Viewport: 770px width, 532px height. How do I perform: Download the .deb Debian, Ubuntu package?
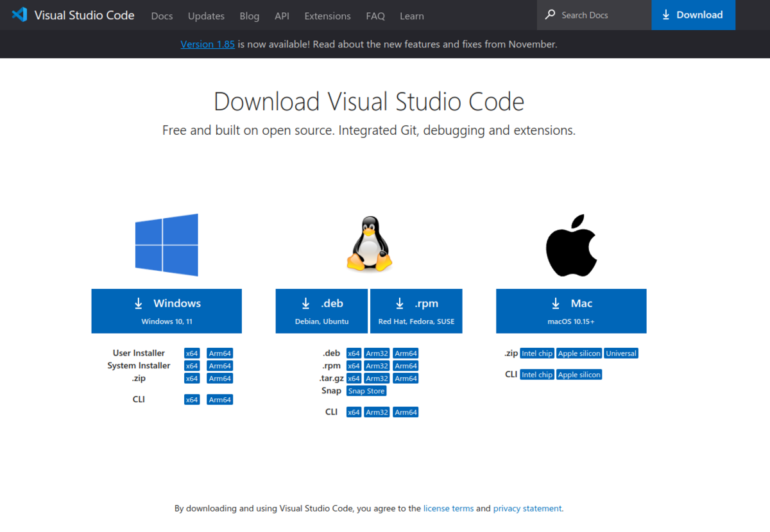[321, 311]
